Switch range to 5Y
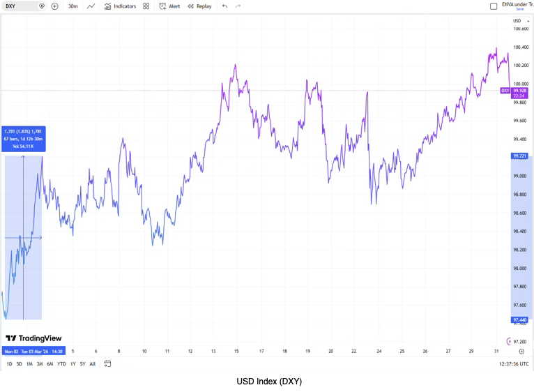This screenshot has height=392, width=534. (82, 364)
